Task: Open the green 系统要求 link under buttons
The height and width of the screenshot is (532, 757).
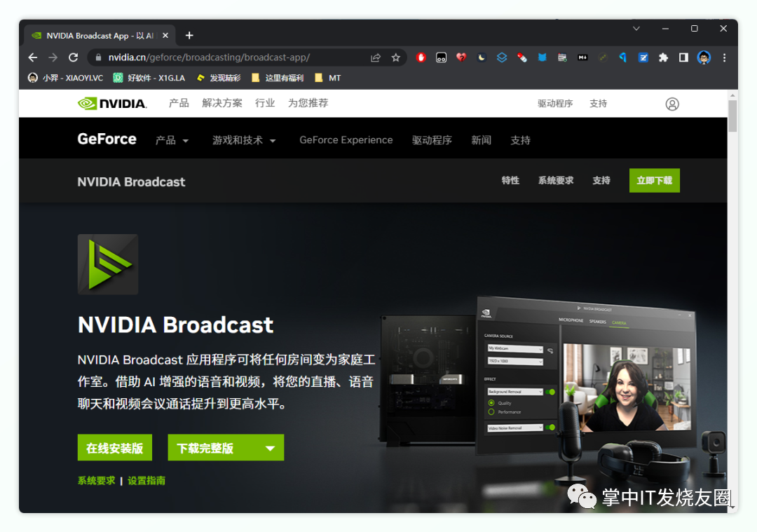Action: click(97, 481)
